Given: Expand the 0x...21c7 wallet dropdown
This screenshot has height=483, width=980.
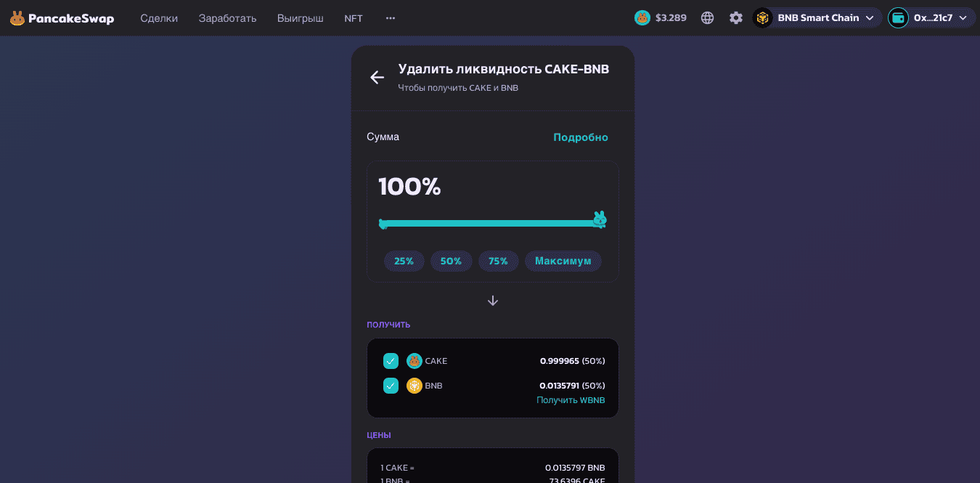Looking at the screenshot, I should click(963, 17).
